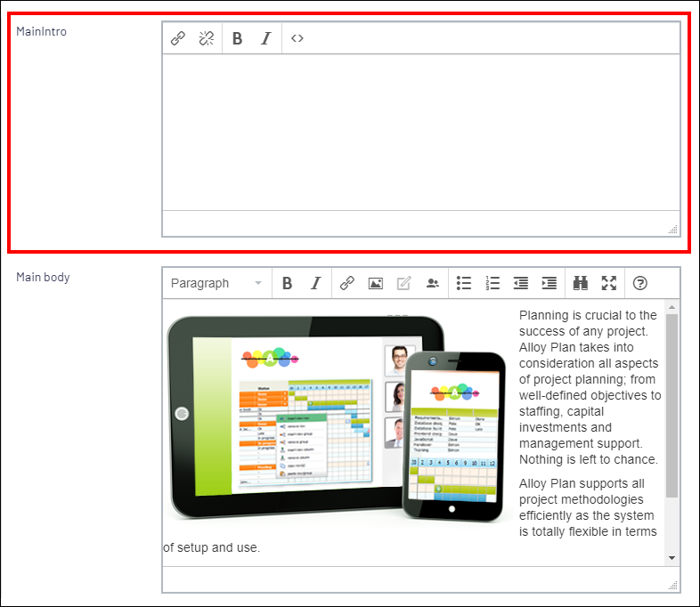This screenshot has width=700, height=607.
Task: Open source code view in MainIntro toolbar
Action: [x=297, y=38]
